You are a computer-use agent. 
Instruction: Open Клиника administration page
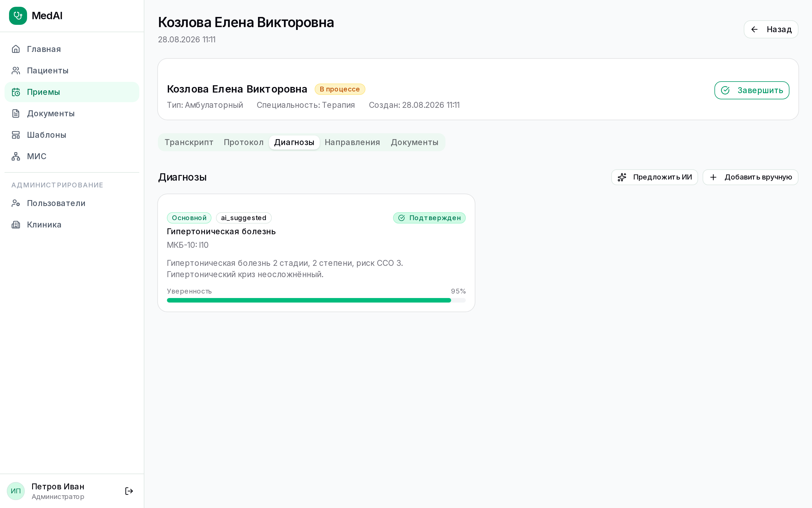[x=72, y=225]
